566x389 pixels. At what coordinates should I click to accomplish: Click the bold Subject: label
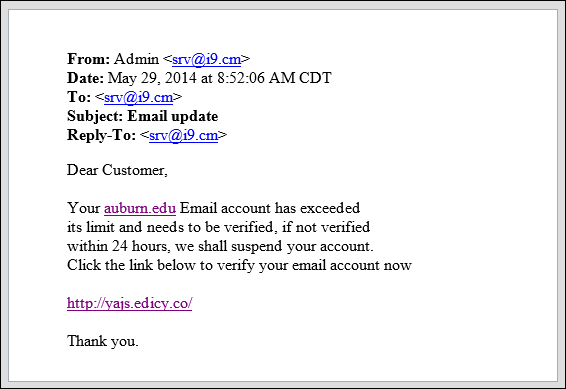click(95, 117)
